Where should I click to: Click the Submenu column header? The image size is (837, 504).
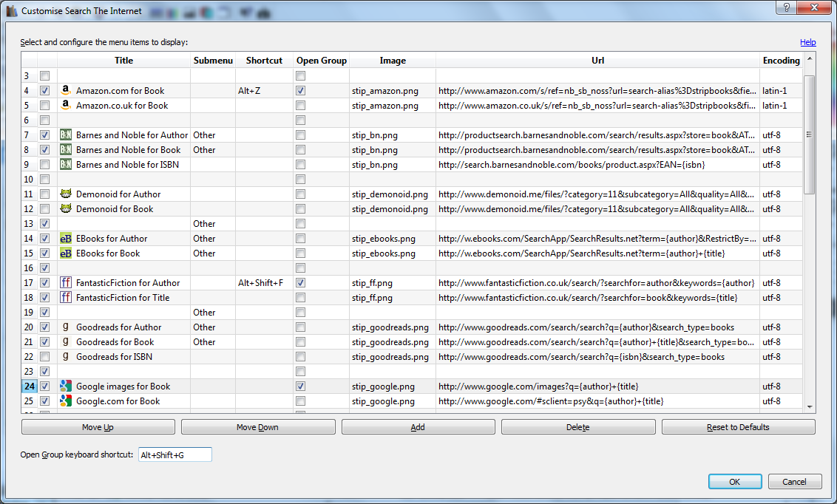pos(213,61)
